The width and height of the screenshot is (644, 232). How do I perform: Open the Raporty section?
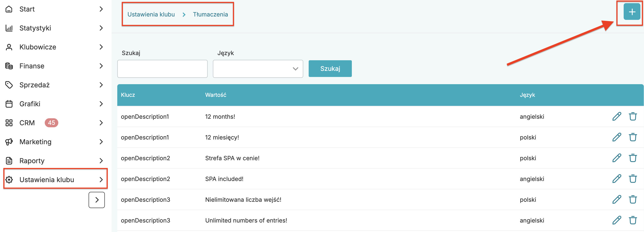coord(32,161)
